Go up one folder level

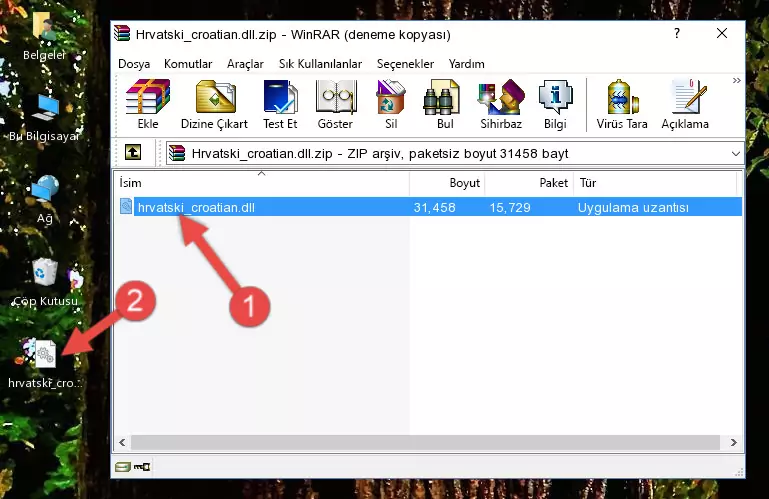point(133,153)
